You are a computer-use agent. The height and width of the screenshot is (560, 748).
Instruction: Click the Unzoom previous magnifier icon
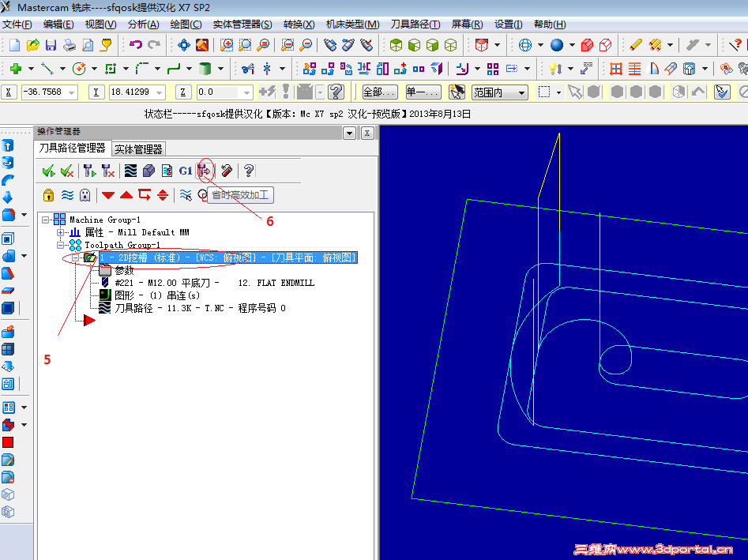(x=288, y=45)
